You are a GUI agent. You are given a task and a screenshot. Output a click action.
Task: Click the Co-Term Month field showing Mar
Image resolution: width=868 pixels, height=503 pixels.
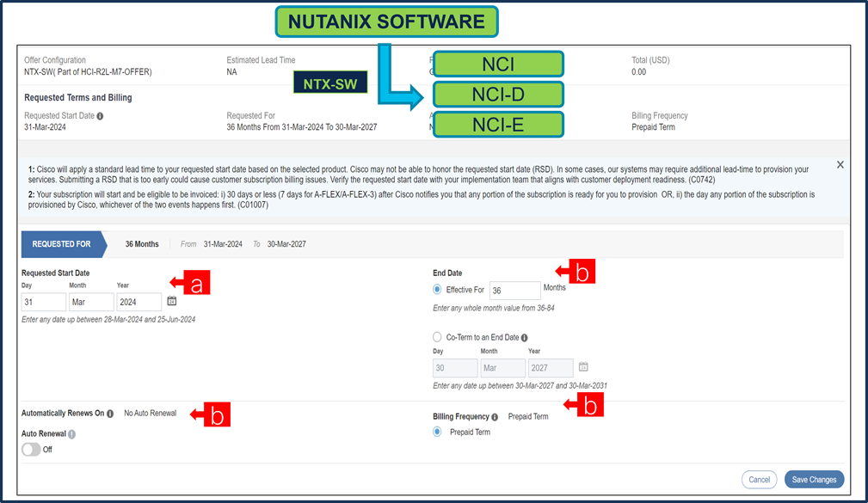click(502, 368)
